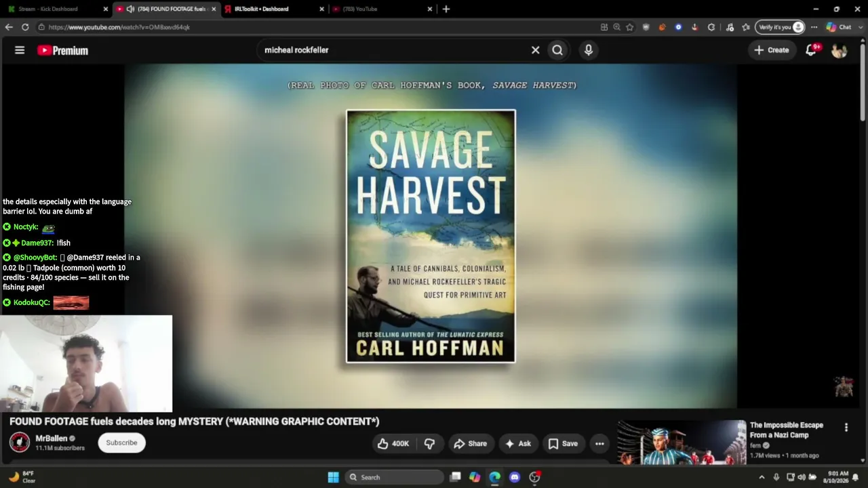Open the Windows Start menu
868x488 pixels.
[x=333, y=477]
